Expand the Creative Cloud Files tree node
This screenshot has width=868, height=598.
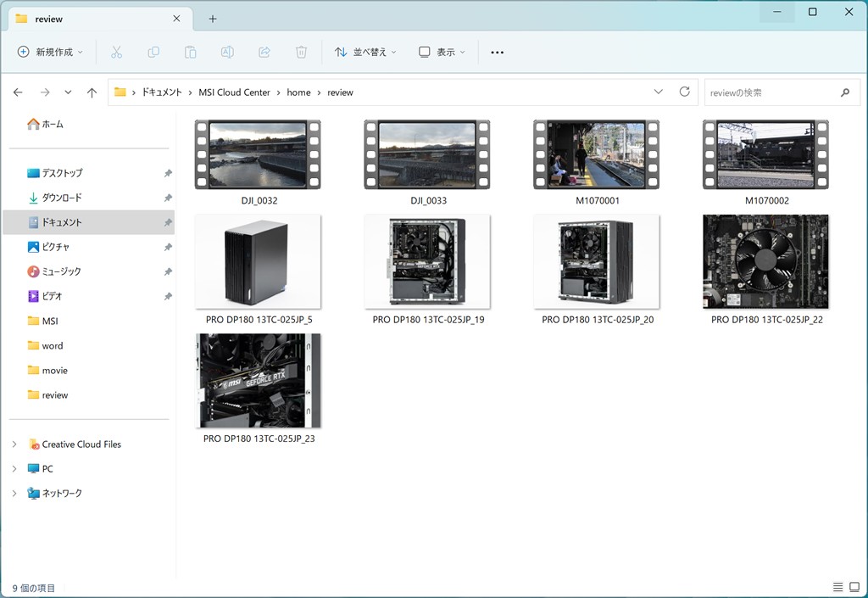14,444
